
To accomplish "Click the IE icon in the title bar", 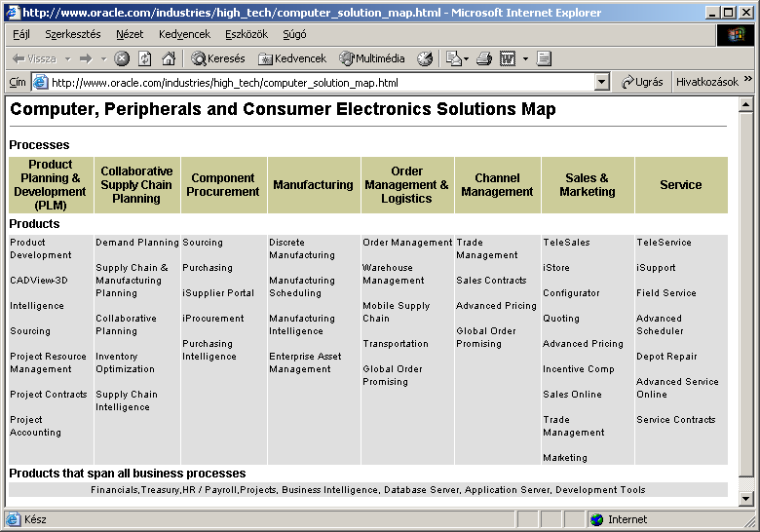I will 13,12.
